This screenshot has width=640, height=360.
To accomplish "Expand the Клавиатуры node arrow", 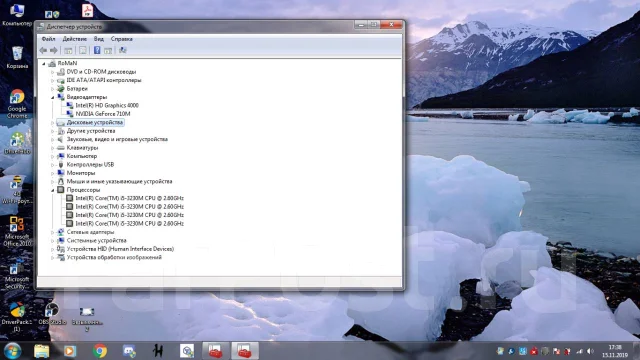I will tap(52, 148).
